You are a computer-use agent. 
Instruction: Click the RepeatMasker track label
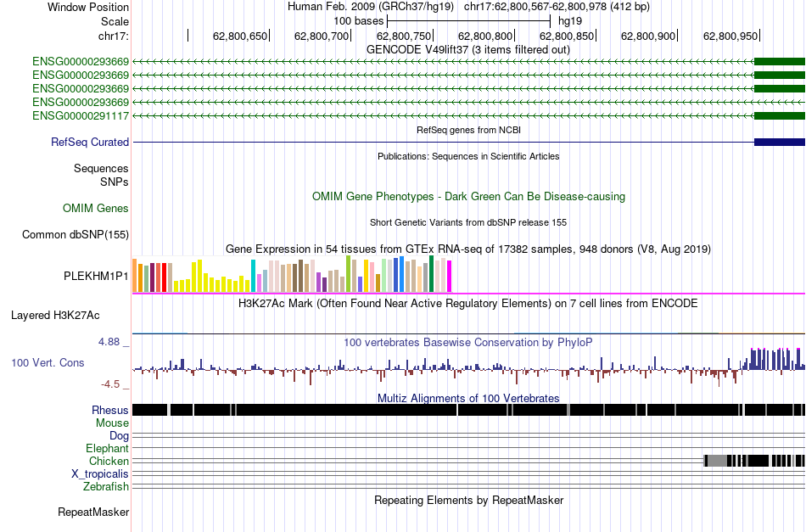[x=93, y=512]
